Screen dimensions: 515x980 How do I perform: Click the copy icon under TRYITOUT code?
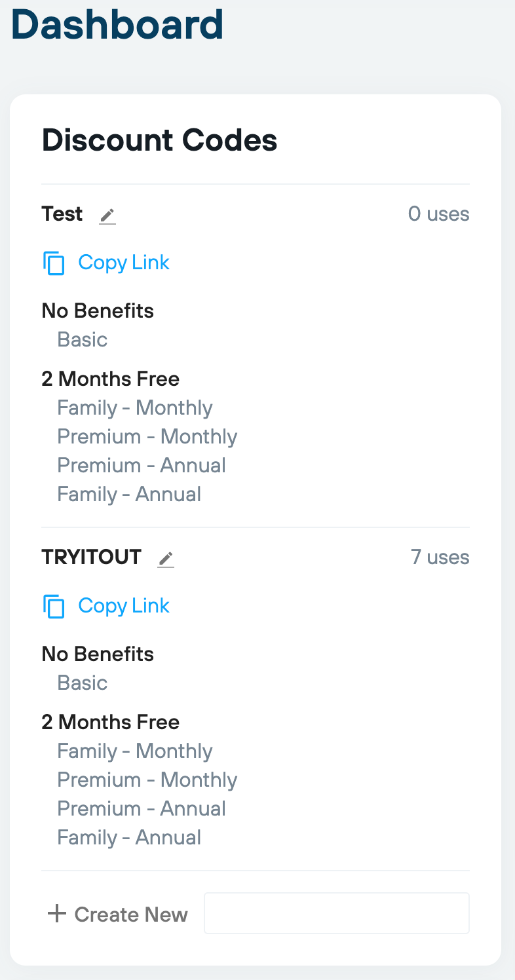point(54,606)
